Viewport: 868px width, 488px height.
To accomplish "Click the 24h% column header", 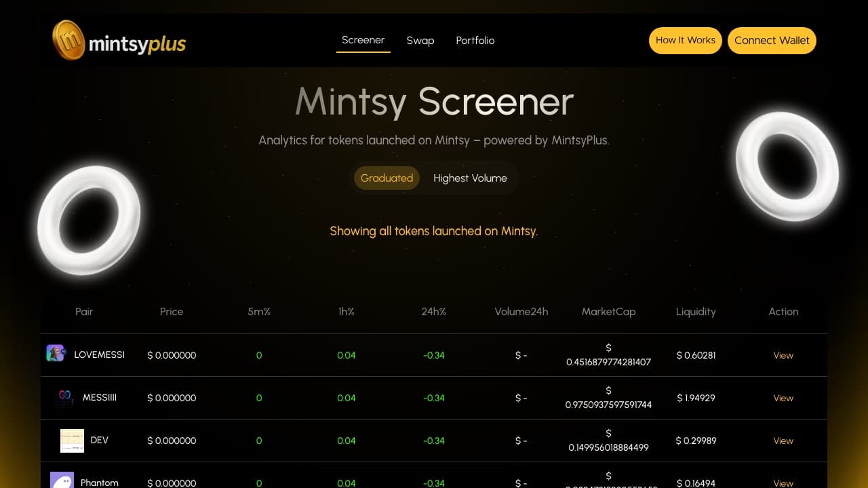I will click(x=434, y=312).
